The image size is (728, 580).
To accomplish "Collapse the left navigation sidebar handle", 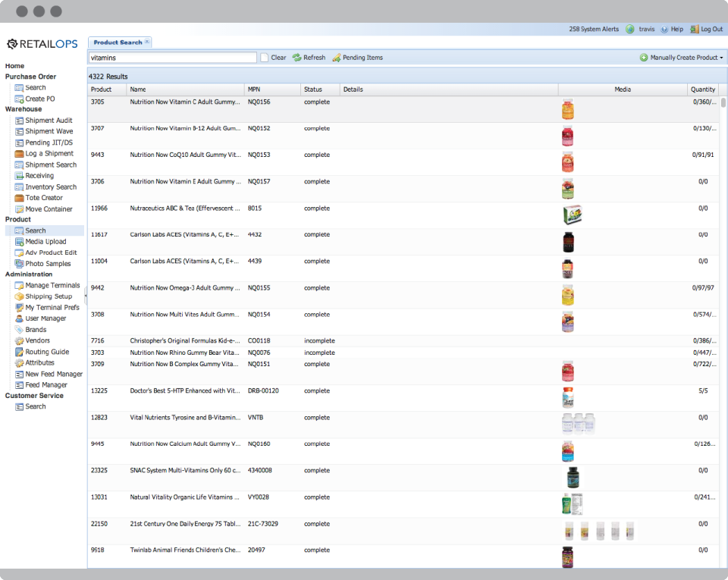I will pyautogui.click(x=86, y=296).
